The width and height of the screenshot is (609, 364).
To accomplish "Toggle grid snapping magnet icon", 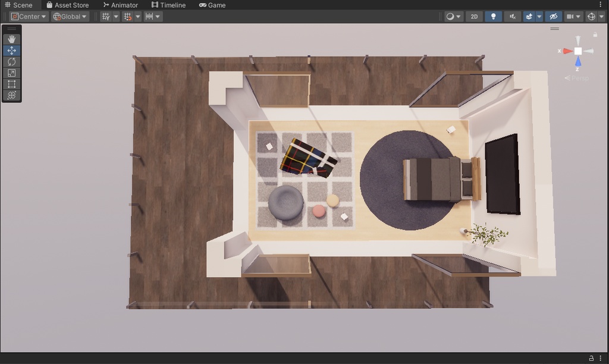I will pos(127,17).
